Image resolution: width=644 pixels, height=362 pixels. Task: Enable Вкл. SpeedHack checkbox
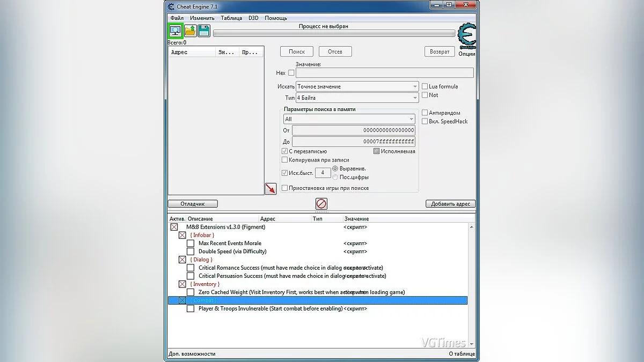coord(425,121)
